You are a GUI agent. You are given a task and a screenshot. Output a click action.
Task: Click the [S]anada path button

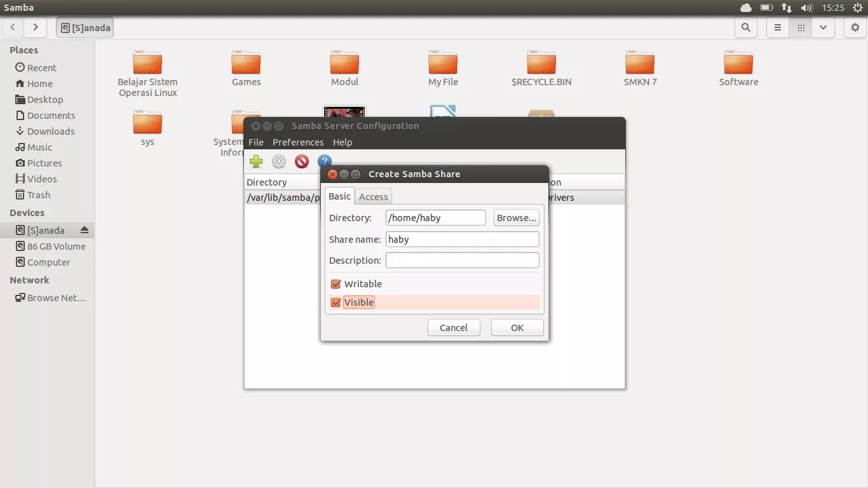coord(85,27)
